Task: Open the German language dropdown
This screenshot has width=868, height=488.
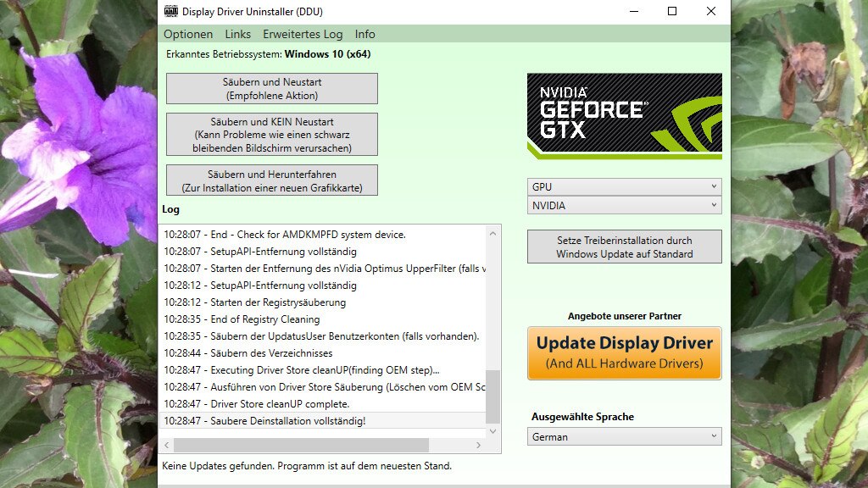Action: click(x=625, y=436)
